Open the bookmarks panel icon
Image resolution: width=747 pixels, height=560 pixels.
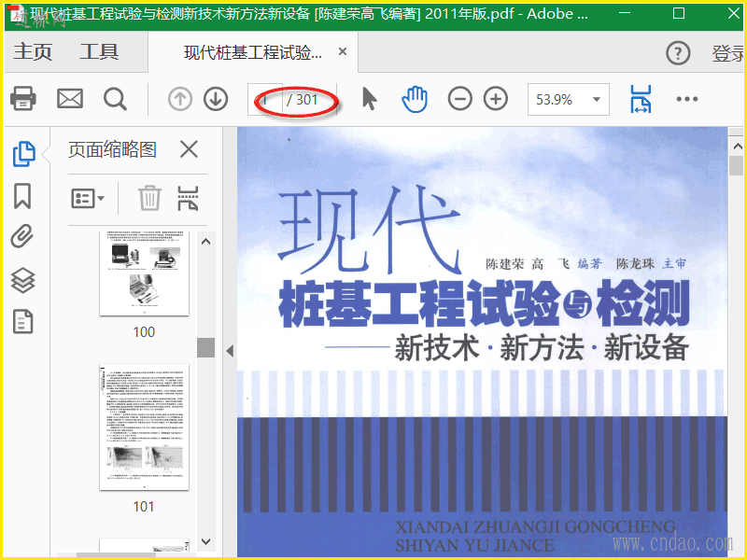pos(22,196)
